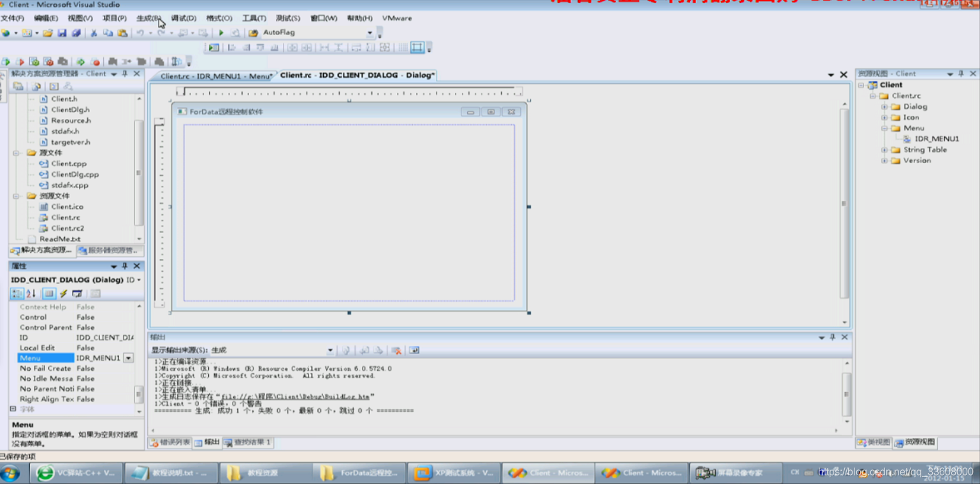980x484 pixels.
Task: Click the Copy icon in the toolbar
Action: pos(108,32)
